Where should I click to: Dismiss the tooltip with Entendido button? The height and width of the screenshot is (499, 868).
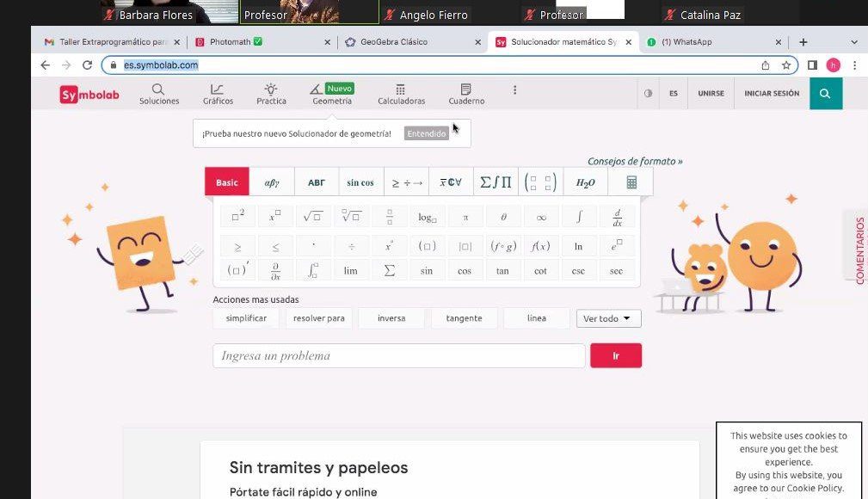point(427,133)
